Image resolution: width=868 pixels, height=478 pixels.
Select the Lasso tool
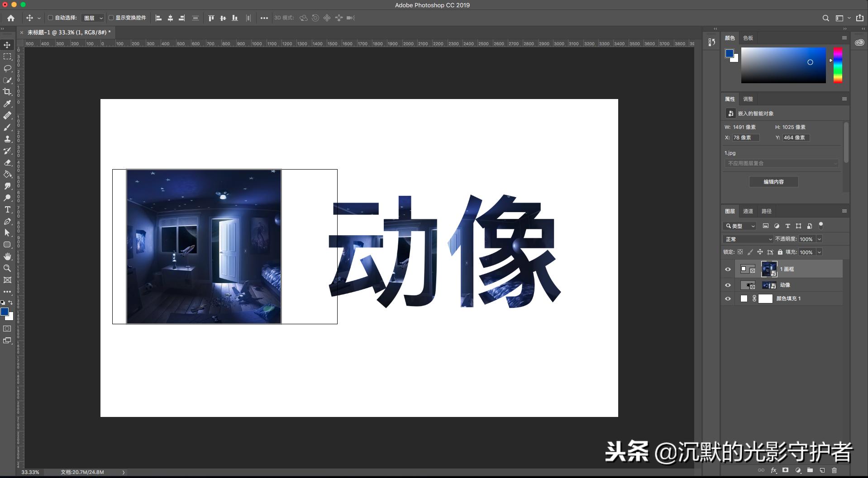[x=7, y=68]
